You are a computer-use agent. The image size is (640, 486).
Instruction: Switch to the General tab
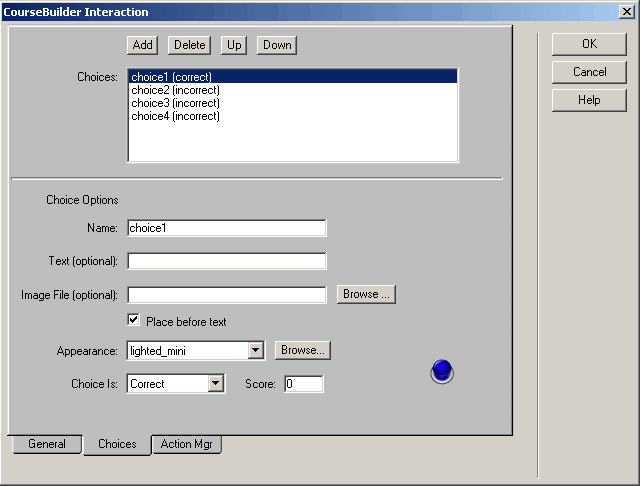point(47,444)
